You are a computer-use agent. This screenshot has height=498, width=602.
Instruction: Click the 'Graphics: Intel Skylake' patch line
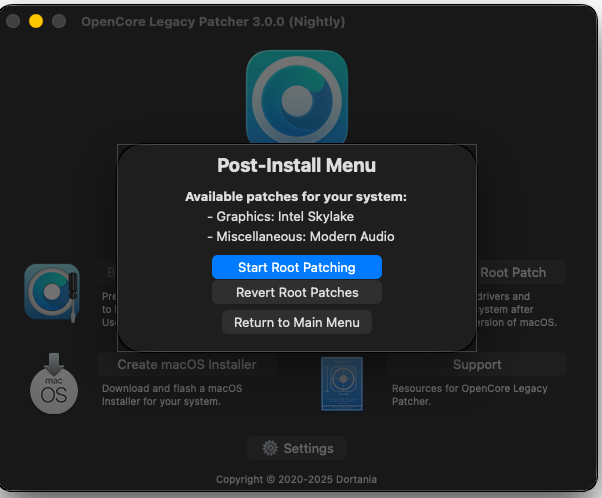281,217
